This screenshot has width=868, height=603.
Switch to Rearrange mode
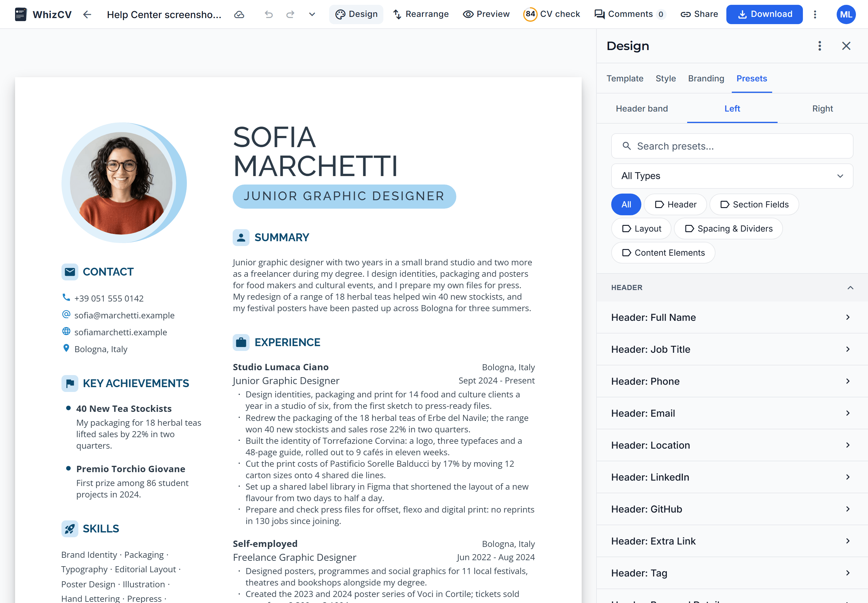(421, 14)
